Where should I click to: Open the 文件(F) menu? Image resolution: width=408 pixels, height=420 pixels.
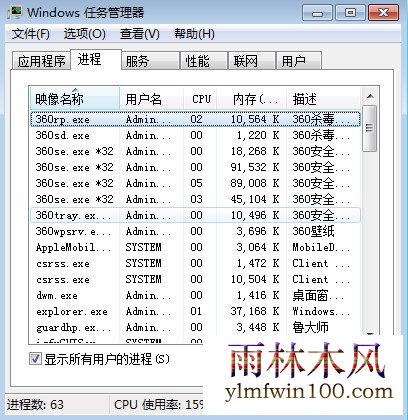(31, 34)
